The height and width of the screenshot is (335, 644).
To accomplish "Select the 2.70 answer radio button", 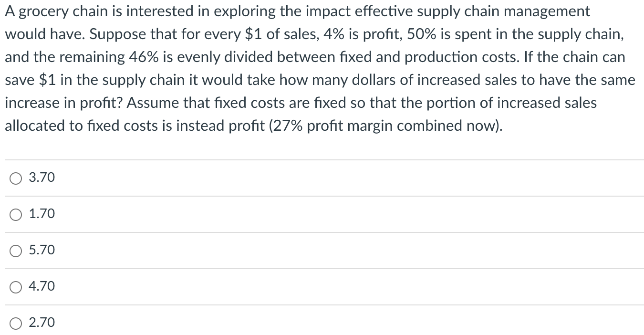I will click(x=16, y=323).
